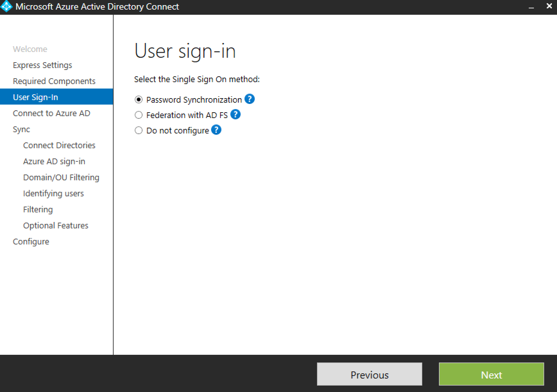
Task: Go to the Connect Directories step
Action: (59, 145)
